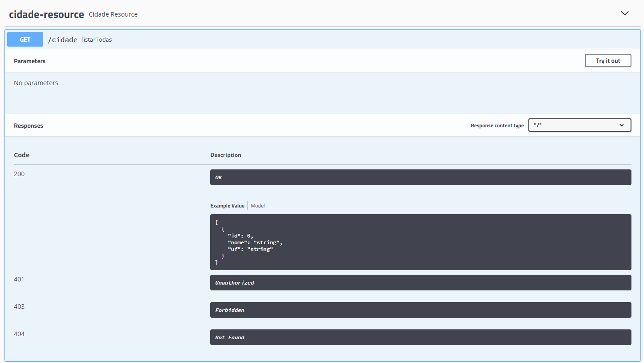Click the Cidade Resource description text
Image resolution: width=644 pixels, height=363 pixels.
(113, 14)
